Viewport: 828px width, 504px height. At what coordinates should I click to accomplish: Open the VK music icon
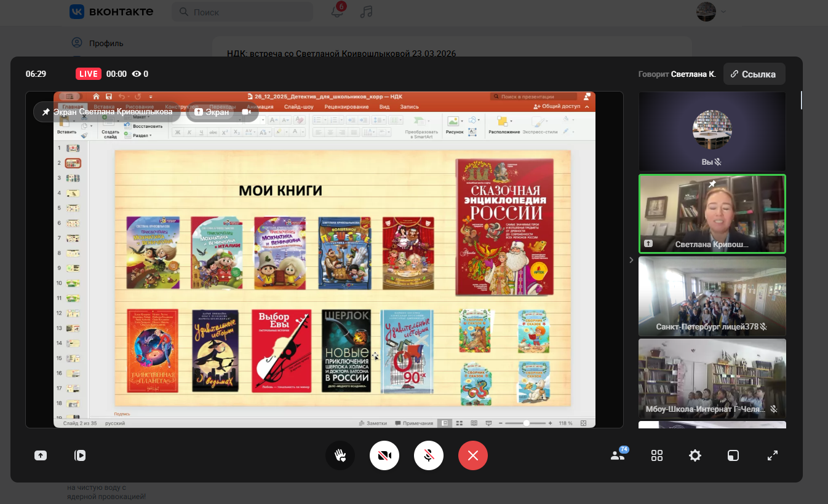(x=367, y=12)
